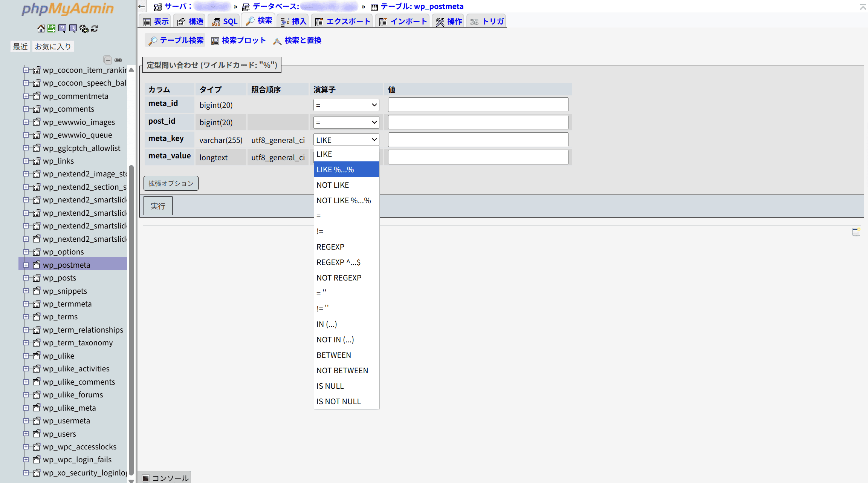Open the meta_id operator dropdown
Image resolution: width=868 pixels, height=483 pixels.
[346, 105]
